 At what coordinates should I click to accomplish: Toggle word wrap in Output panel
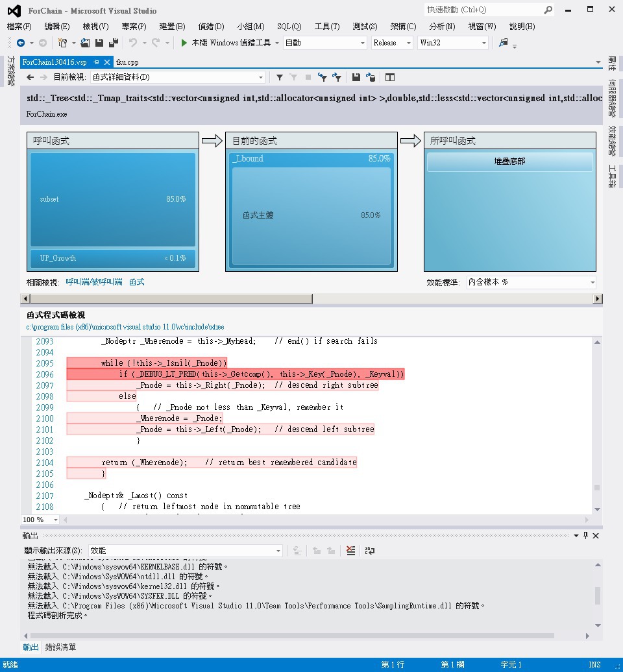[370, 551]
